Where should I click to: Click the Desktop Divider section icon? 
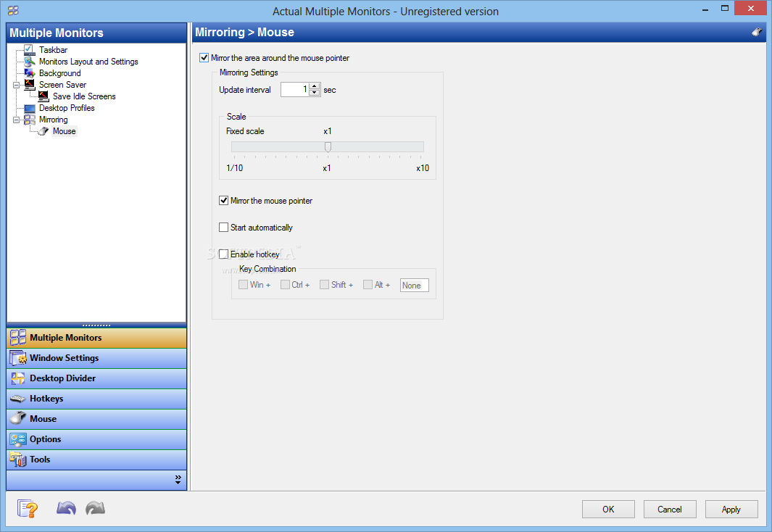pos(18,378)
